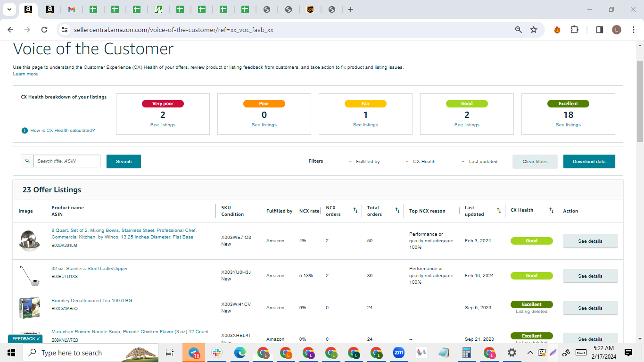The width and height of the screenshot is (644, 362).
Task: Expand the Last updated filter
Action: tap(479, 162)
